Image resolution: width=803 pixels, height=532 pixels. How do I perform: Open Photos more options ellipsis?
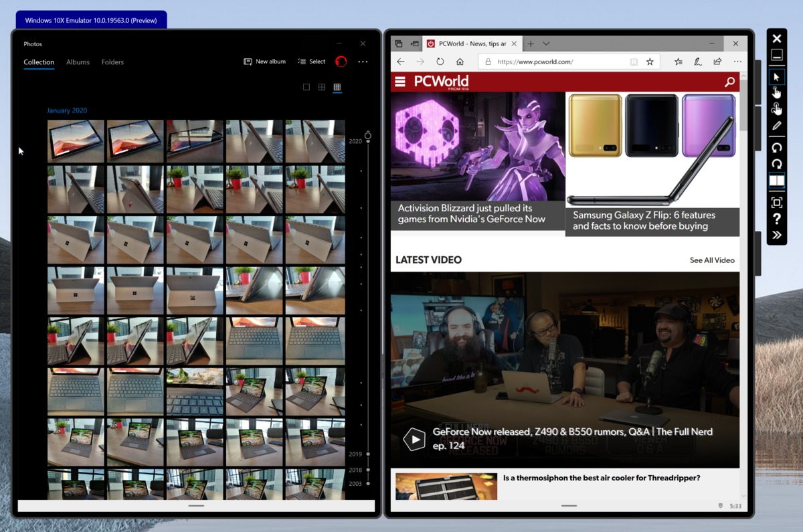point(363,62)
